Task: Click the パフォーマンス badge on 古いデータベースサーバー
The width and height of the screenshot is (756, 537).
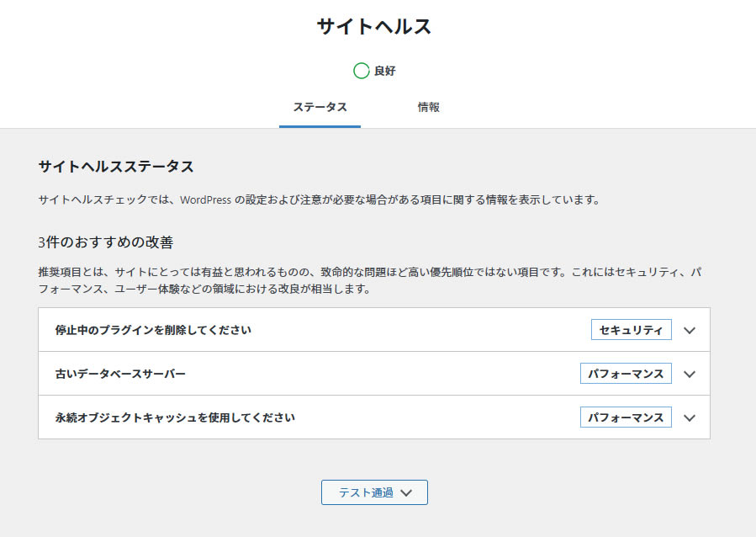Action: coord(626,374)
